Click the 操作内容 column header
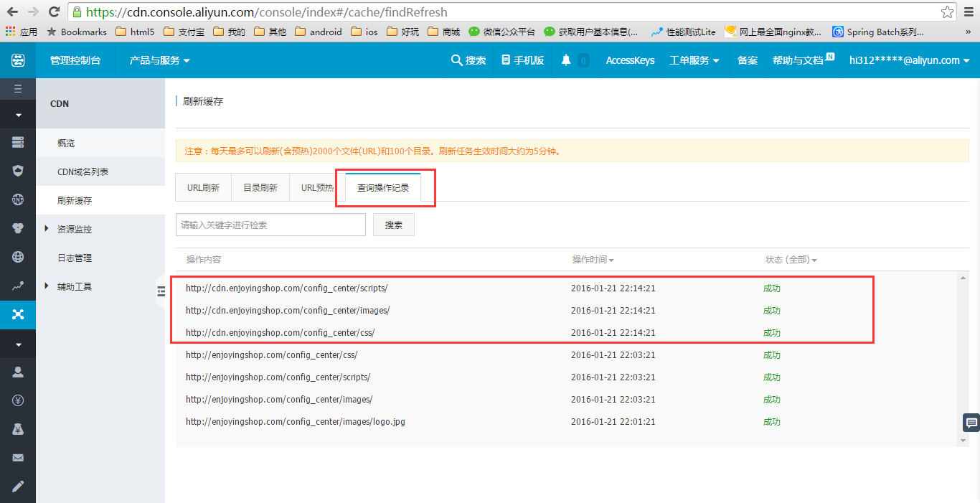The height and width of the screenshot is (503, 980). (x=204, y=260)
